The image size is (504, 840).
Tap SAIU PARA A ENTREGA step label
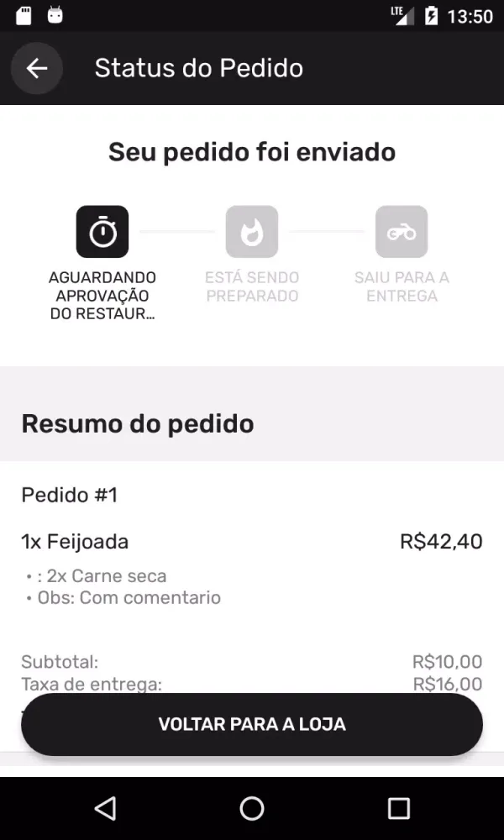pos(402,286)
